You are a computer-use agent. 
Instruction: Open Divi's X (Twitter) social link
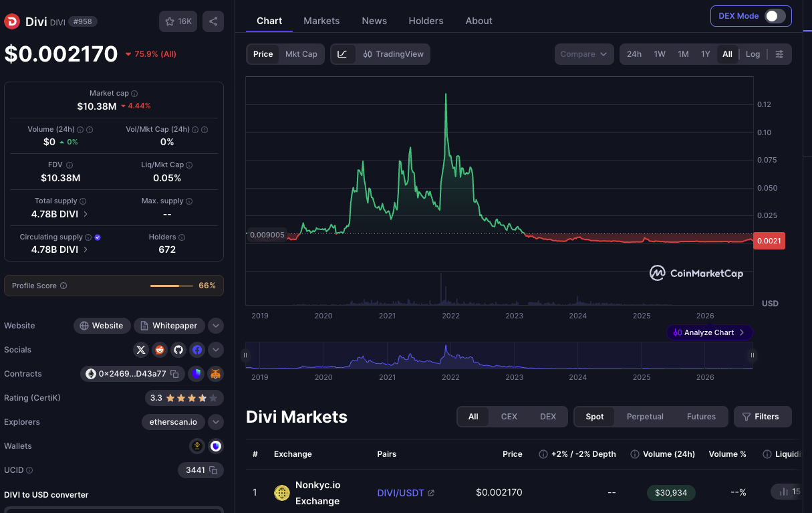[140, 350]
